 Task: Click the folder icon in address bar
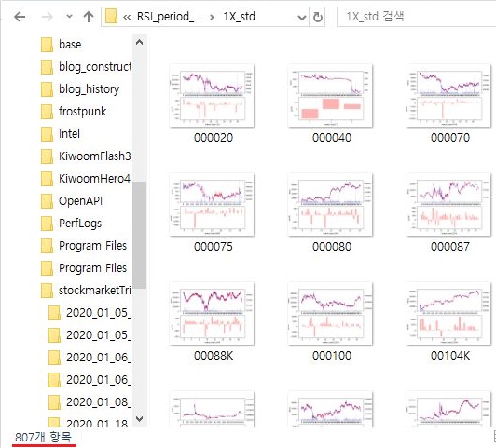pos(111,17)
